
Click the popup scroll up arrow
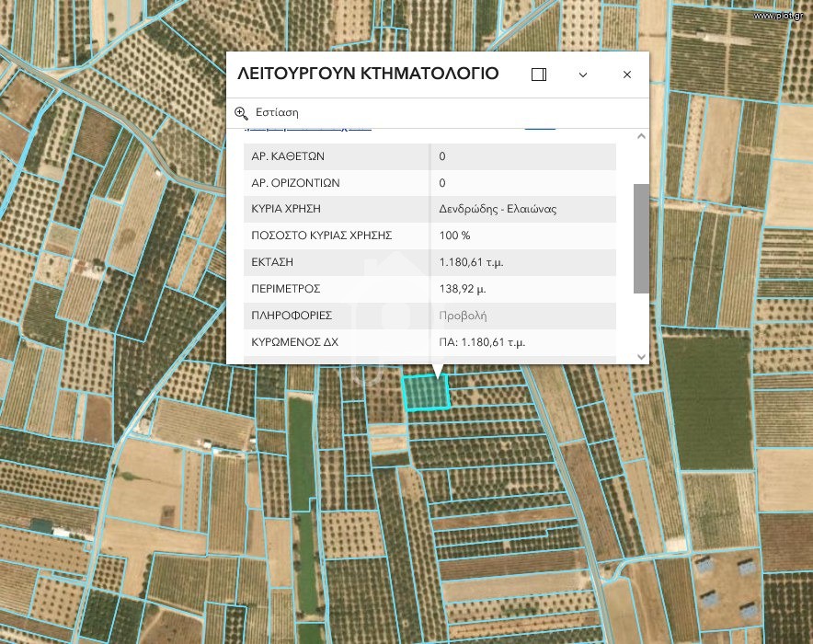coord(641,136)
